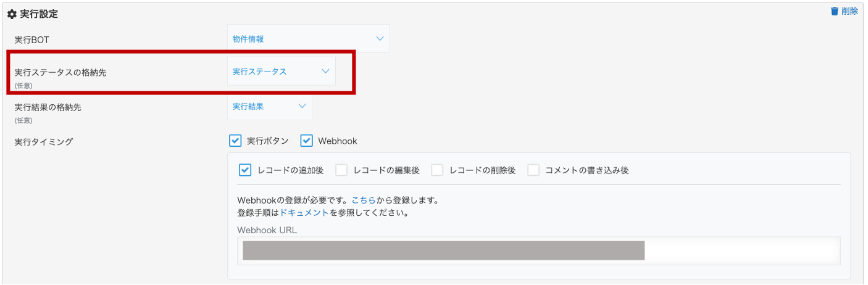The image size is (868, 285).
Task: Click the 実行ステータスの格納先 label
Action: click(61, 72)
